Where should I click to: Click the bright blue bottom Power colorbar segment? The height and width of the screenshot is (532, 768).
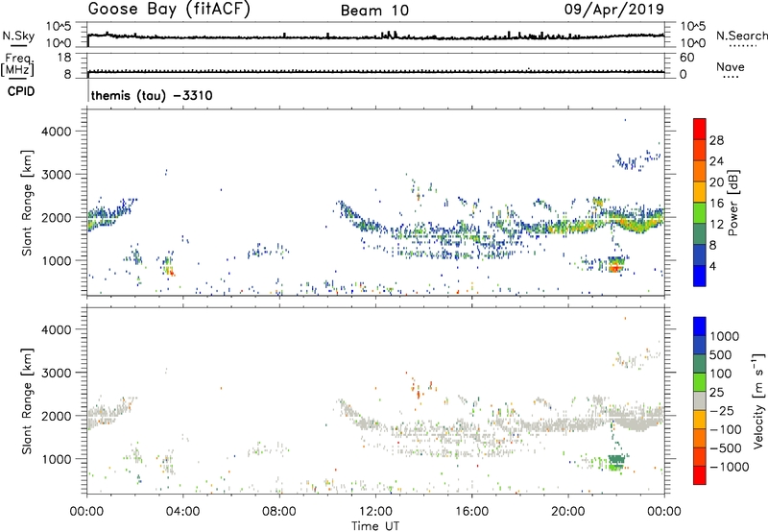point(700,276)
